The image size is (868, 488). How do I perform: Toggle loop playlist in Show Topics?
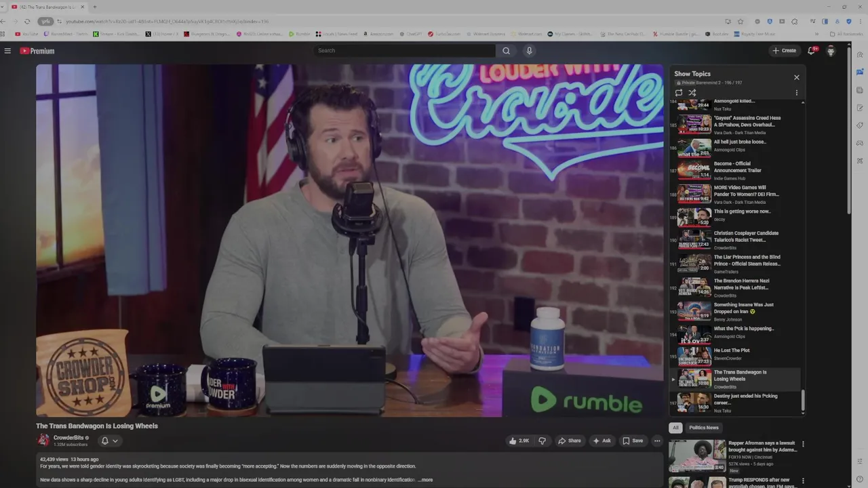tap(679, 93)
